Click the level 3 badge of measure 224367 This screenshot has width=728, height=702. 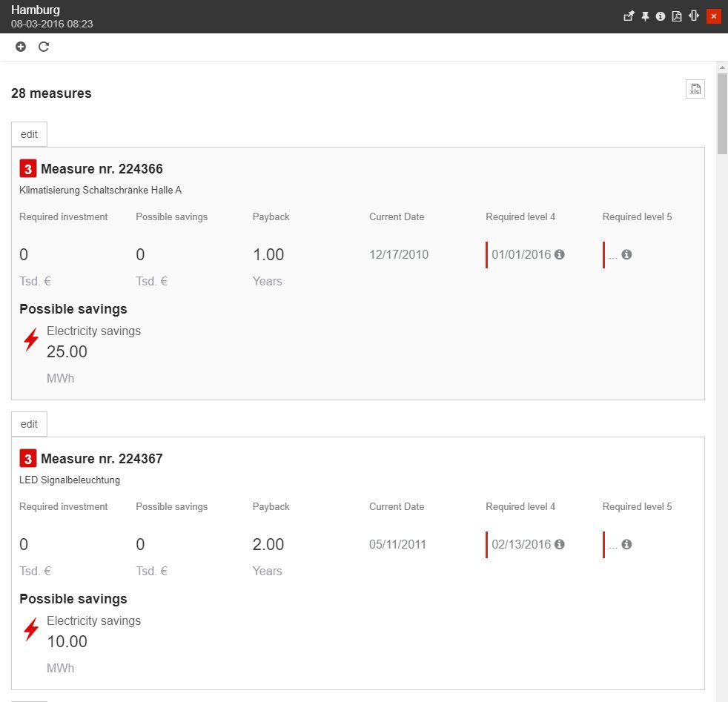pos(27,459)
